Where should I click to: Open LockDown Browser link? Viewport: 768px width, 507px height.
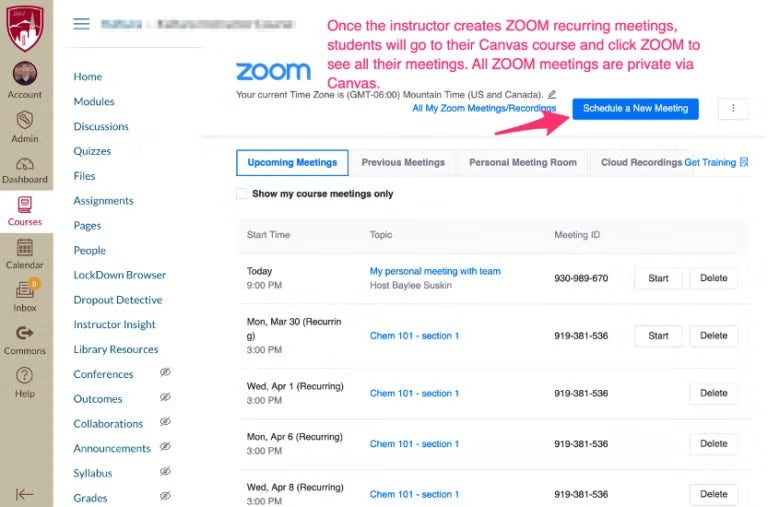point(120,275)
